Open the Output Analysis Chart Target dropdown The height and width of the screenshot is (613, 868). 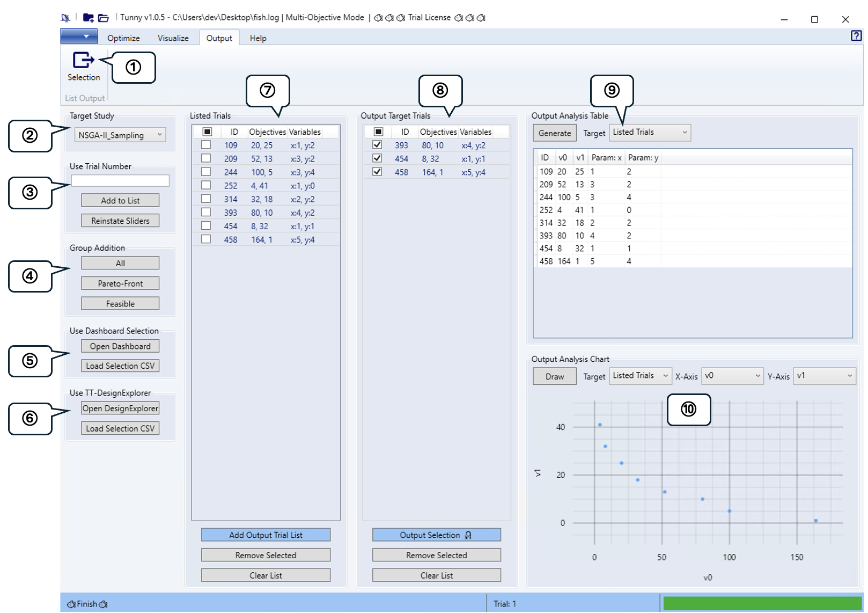641,376
